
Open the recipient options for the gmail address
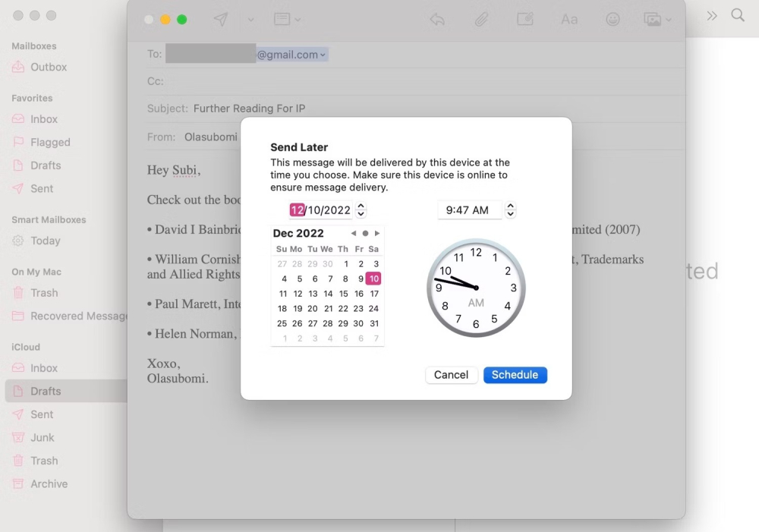(323, 54)
